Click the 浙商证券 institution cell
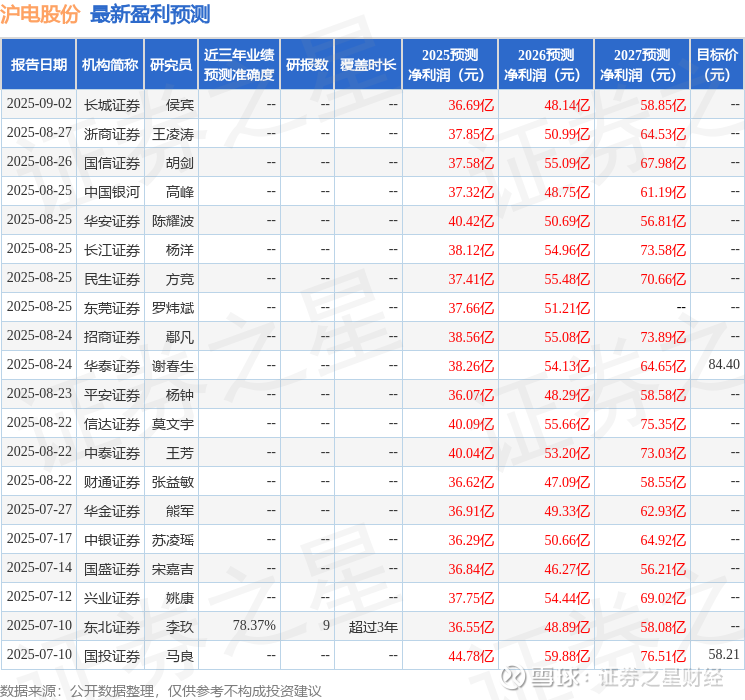The height and width of the screenshot is (700, 745). click(112, 134)
